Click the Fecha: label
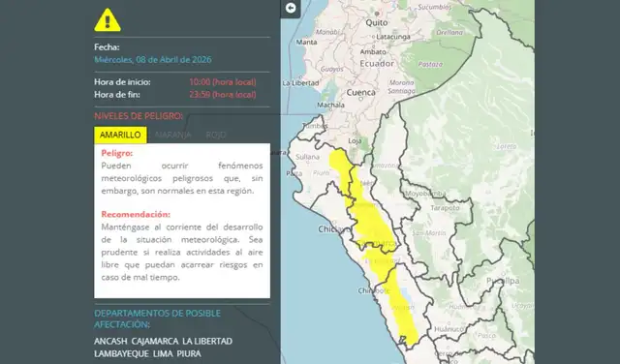Image resolution: width=620 pixels, height=364 pixels. pyautogui.click(x=107, y=47)
